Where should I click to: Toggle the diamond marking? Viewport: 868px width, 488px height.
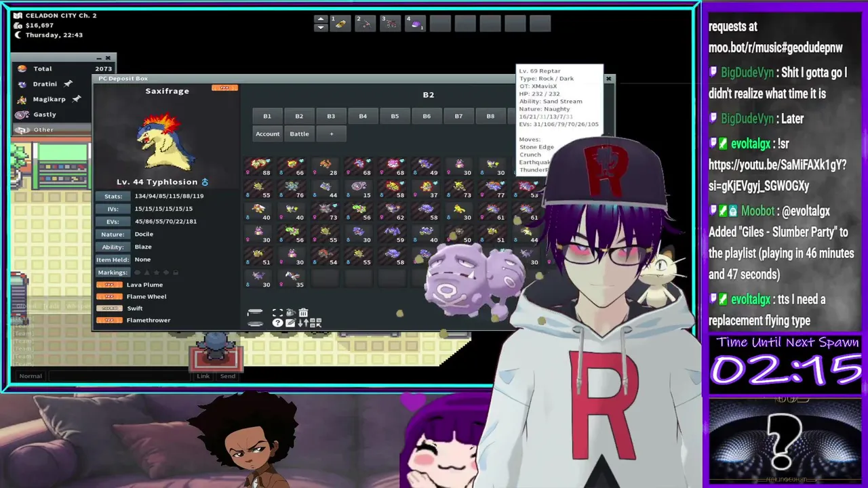[166, 272]
